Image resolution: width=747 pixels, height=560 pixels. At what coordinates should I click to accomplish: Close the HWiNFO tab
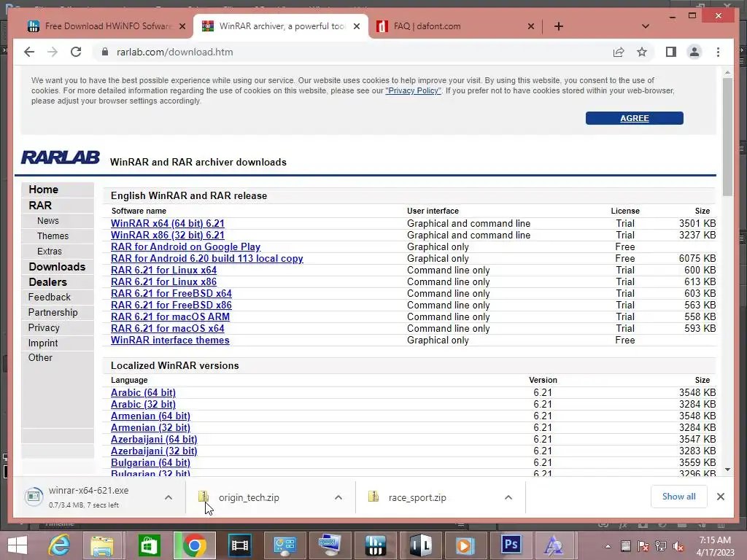(182, 26)
